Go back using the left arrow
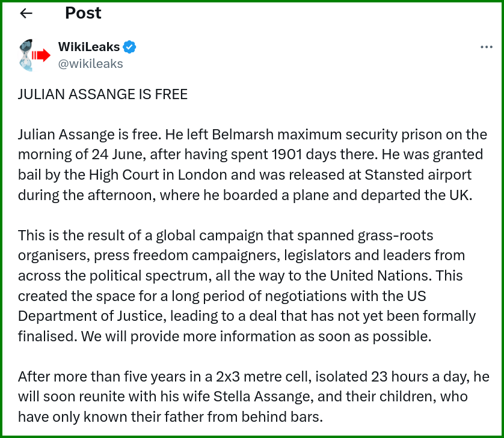The height and width of the screenshot is (438, 504). point(26,13)
